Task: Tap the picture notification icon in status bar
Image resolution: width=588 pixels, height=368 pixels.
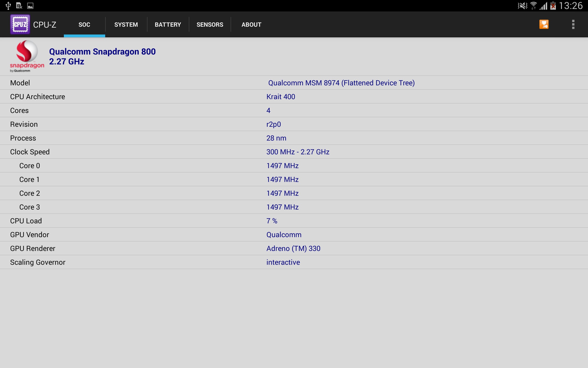Action: tap(30, 6)
